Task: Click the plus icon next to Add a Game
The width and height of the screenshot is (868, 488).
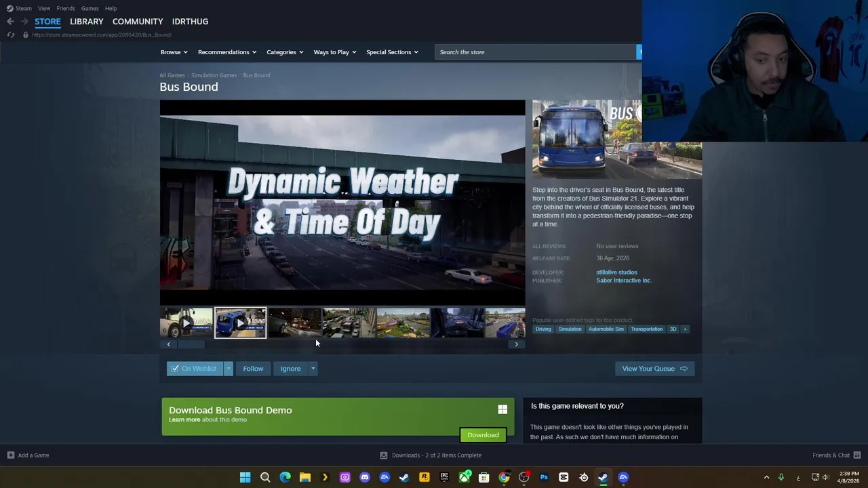Action: [x=10, y=455]
